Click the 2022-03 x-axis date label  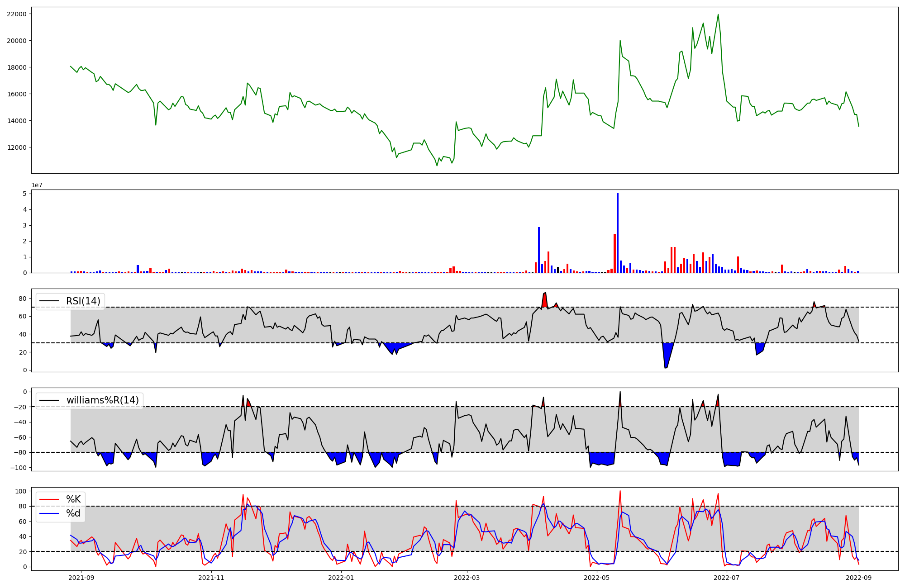[467, 578]
